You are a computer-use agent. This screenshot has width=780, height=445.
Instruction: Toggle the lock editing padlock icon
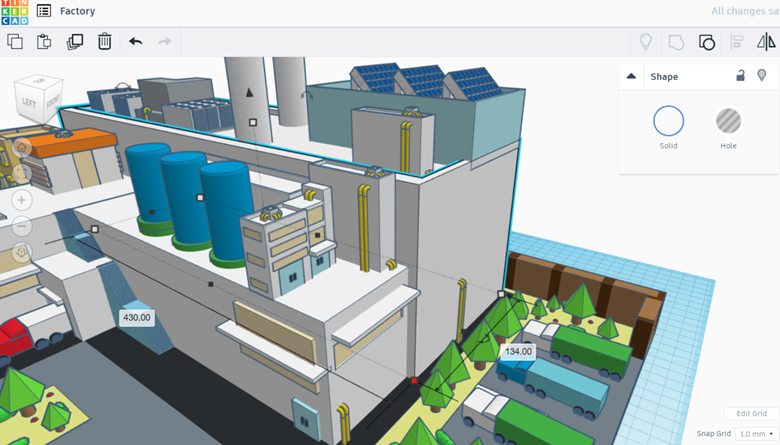point(741,76)
